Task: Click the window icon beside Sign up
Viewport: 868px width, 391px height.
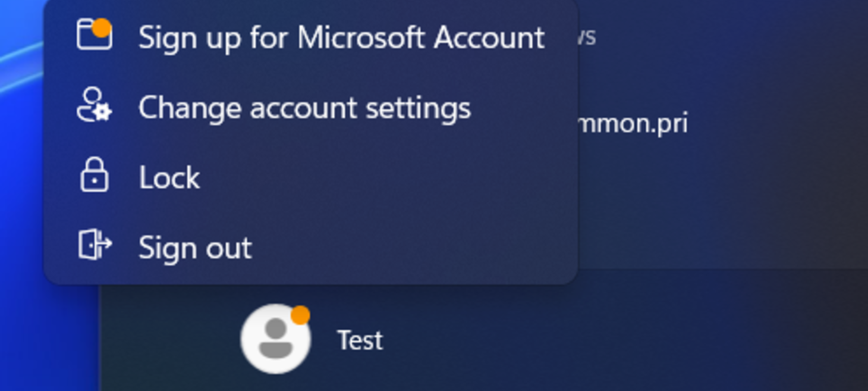Action: 94,35
